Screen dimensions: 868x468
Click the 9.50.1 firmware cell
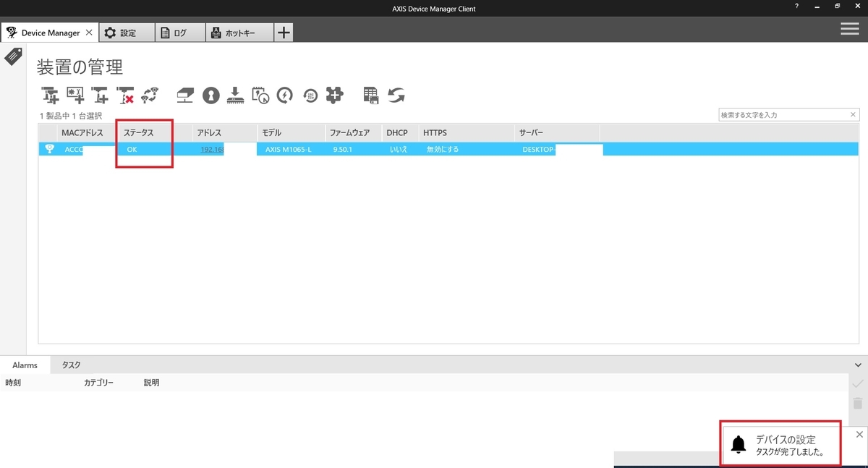[x=342, y=149]
